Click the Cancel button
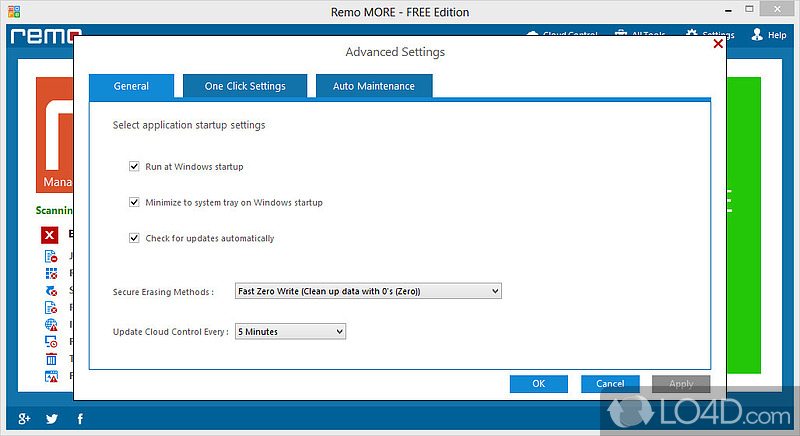 coord(610,383)
